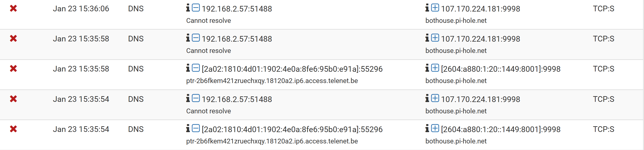The width and height of the screenshot is (644, 150).
Task: Click minus icon beside 192.168.2.57:51488 in fourth row
Action: tap(196, 98)
